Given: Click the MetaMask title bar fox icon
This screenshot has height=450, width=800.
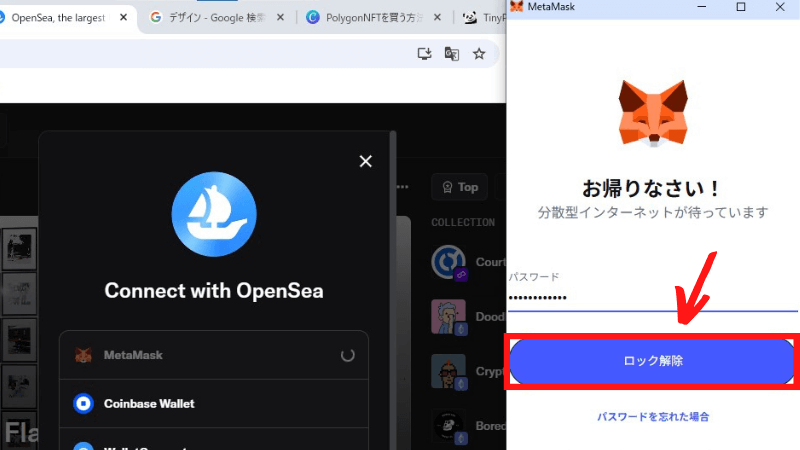Looking at the screenshot, I should click(516, 7).
